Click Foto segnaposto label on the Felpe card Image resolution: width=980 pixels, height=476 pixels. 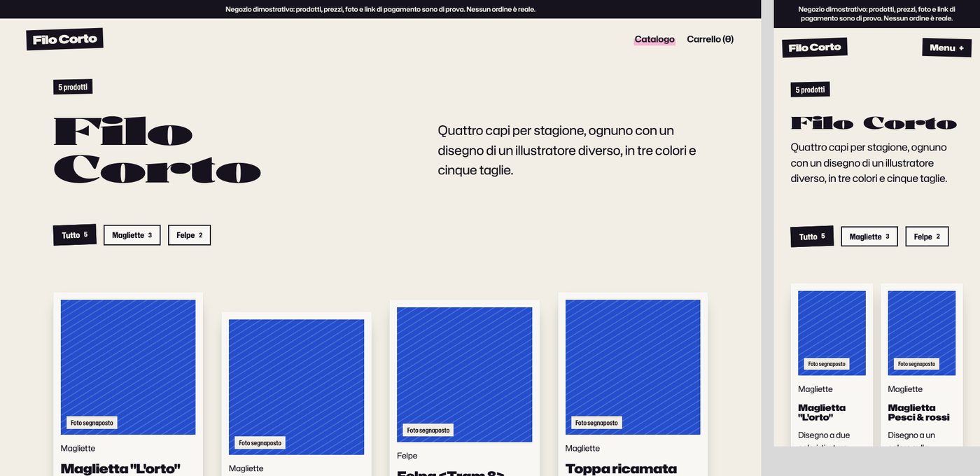428,430
